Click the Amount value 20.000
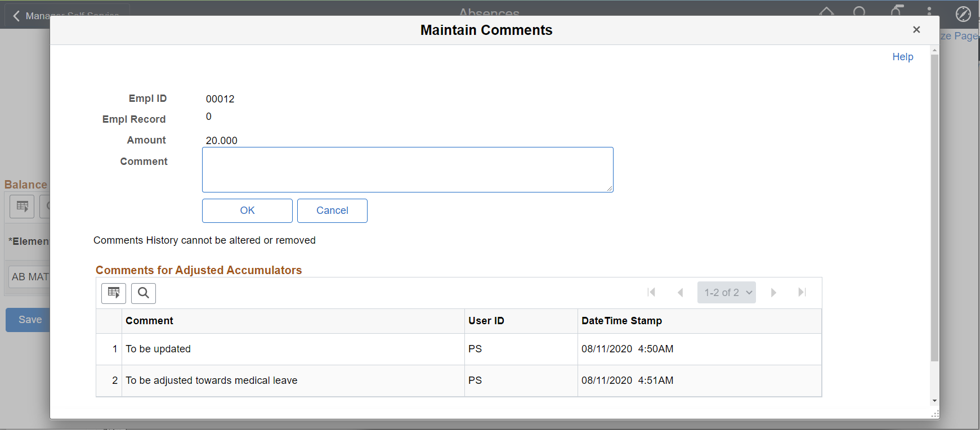Screen dimensions: 980x430 point(221,141)
